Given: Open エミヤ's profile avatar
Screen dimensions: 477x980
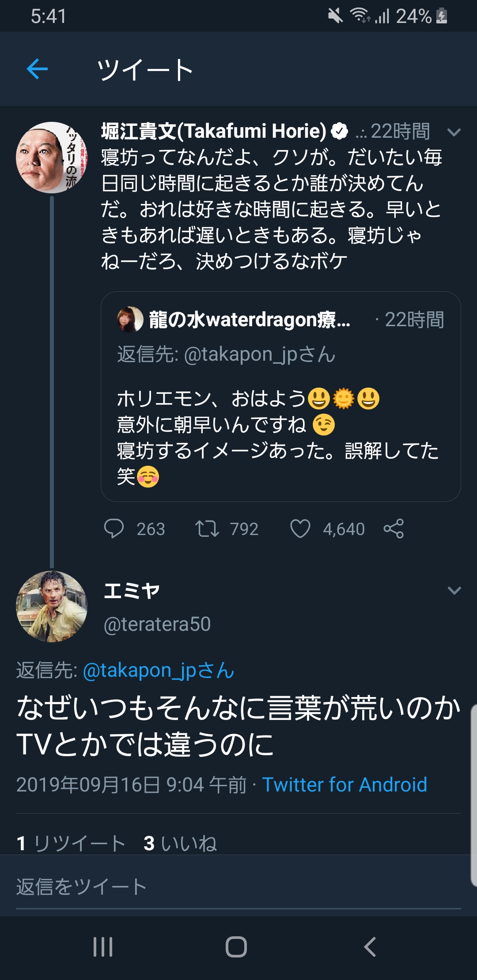Looking at the screenshot, I should pos(52,607).
